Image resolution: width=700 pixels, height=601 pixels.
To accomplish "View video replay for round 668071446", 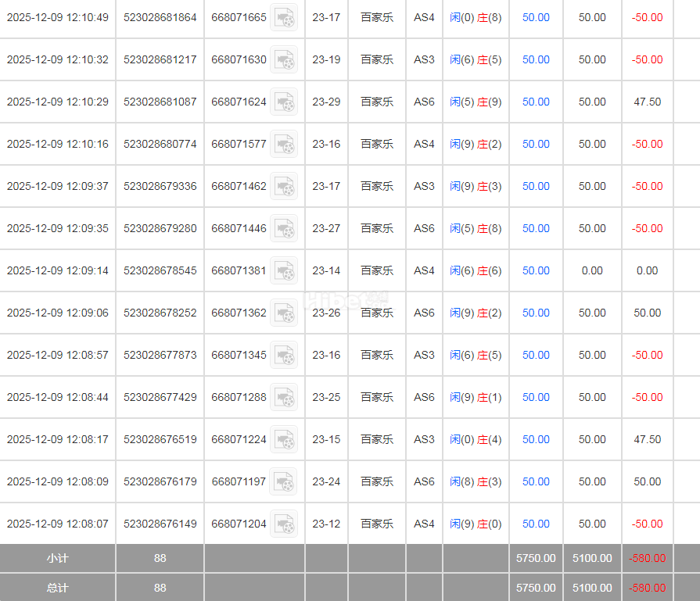I will tap(284, 228).
